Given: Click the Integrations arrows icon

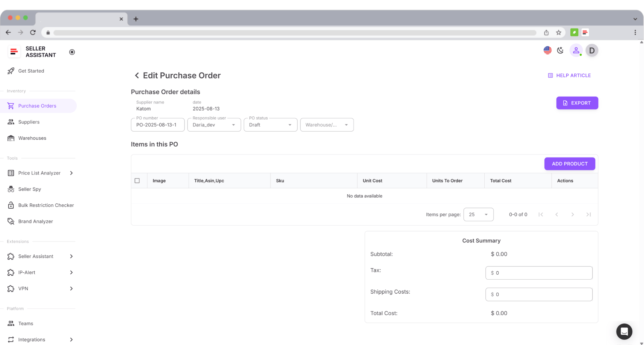Looking at the screenshot, I should tap(11, 339).
